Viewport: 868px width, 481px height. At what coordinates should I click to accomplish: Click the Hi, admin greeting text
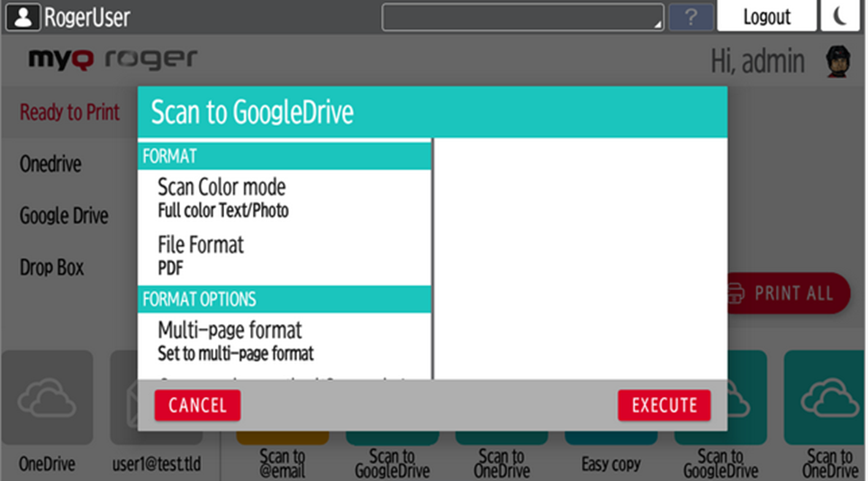pos(757,61)
